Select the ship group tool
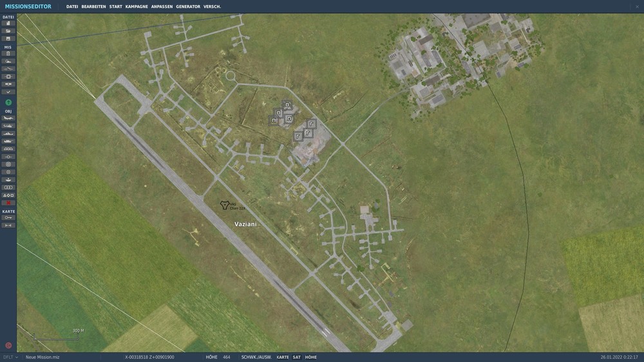 click(x=8, y=133)
